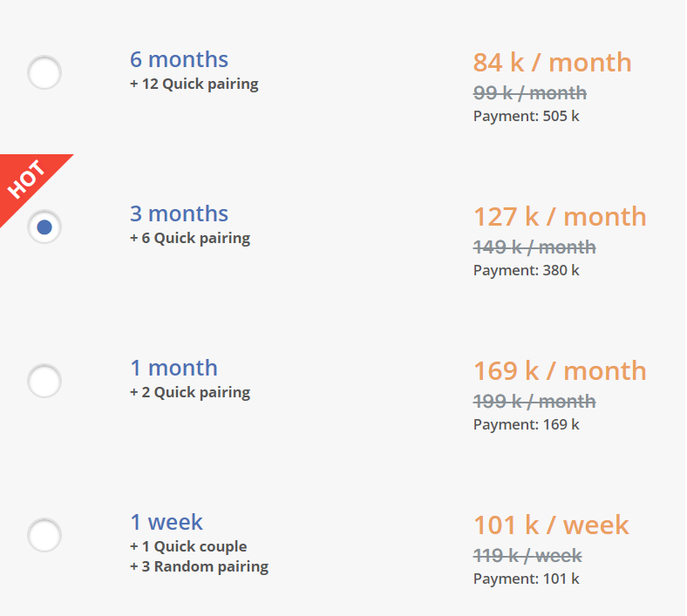
Task: Click the '84 k / month' price
Action: coord(552,62)
